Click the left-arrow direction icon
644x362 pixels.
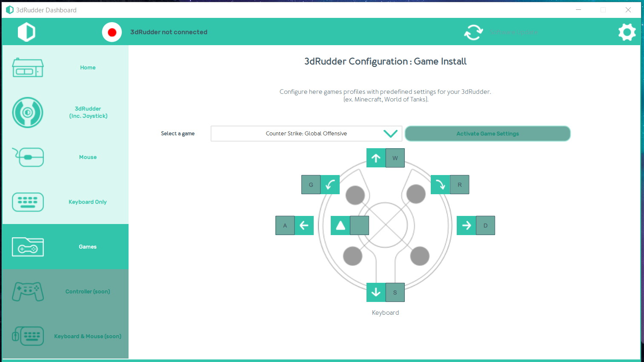304,225
